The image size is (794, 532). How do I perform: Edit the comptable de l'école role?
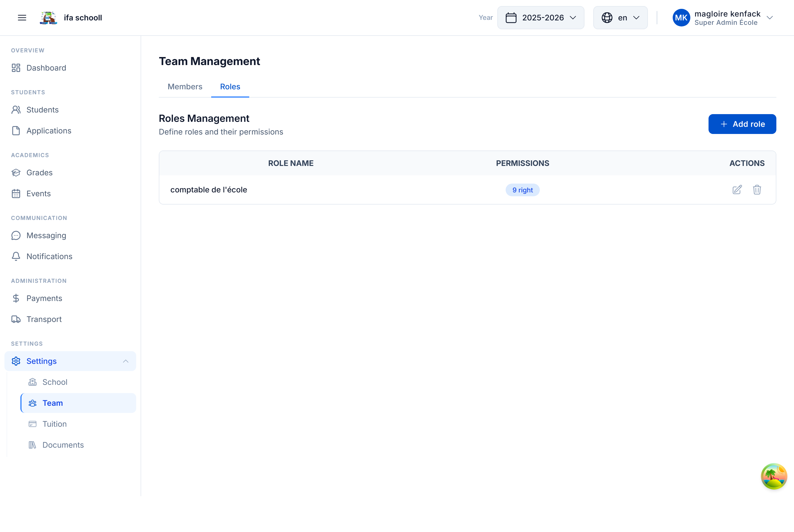pyautogui.click(x=737, y=190)
